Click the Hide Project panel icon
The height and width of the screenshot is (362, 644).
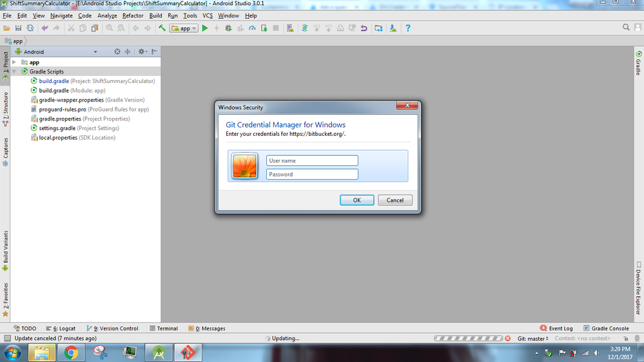tap(154, 52)
